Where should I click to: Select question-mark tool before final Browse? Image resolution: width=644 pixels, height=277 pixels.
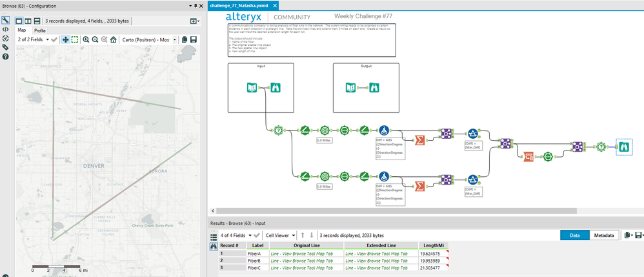[x=601, y=147]
